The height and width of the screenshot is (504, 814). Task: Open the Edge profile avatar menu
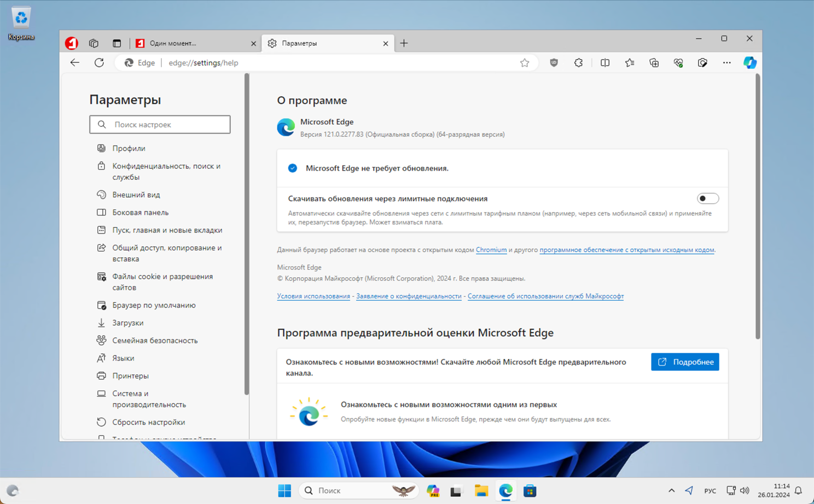tap(72, 43)
